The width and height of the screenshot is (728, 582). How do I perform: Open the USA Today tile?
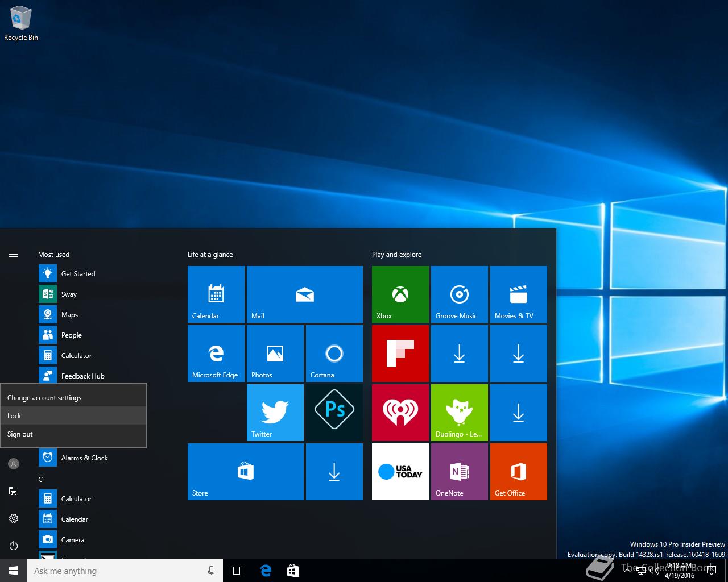tap(400, 472)
